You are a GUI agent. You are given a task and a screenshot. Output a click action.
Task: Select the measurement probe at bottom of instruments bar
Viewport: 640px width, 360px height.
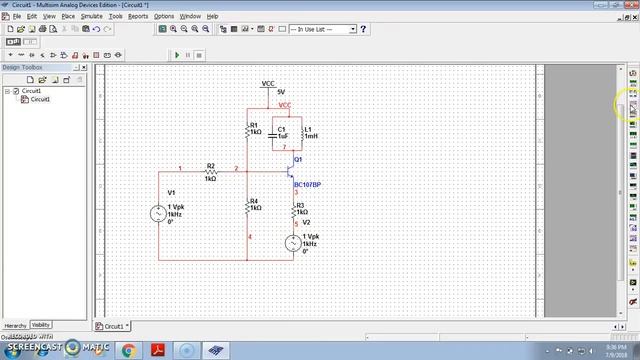(x=633, y=302)
